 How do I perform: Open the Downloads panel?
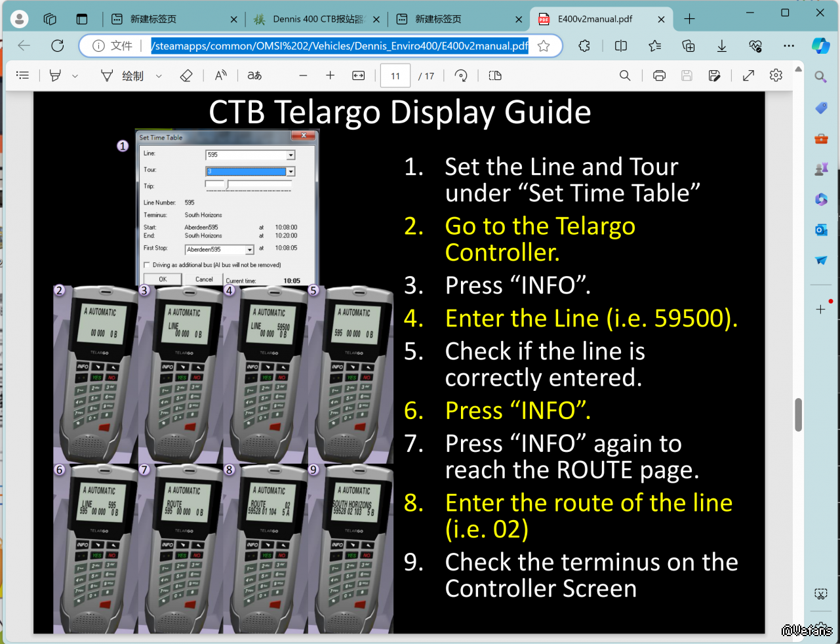tap(722, 45)
